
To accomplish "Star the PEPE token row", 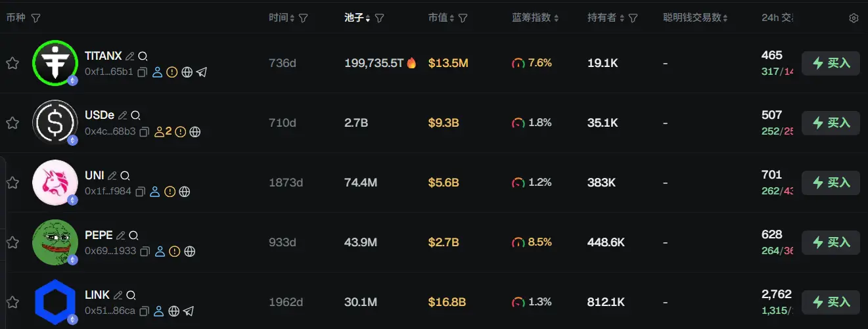I will [12, 243].
